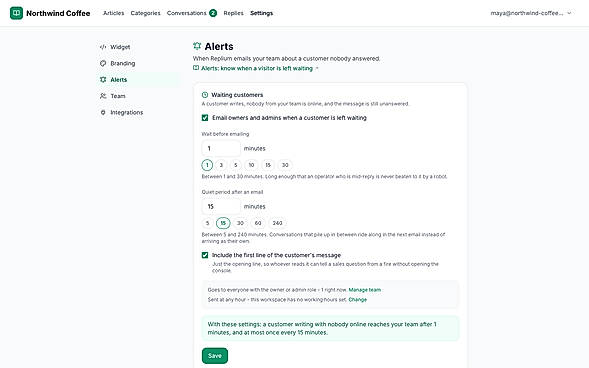Click the Northwind Coffee logo icon
Viewport: 589px width, 368px height.
tap(16, 13)
